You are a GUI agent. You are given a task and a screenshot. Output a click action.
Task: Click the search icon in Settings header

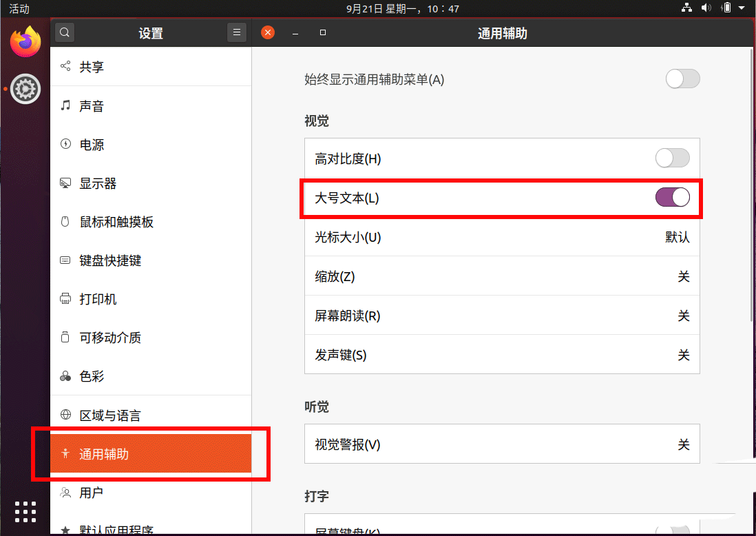[64, 32]
